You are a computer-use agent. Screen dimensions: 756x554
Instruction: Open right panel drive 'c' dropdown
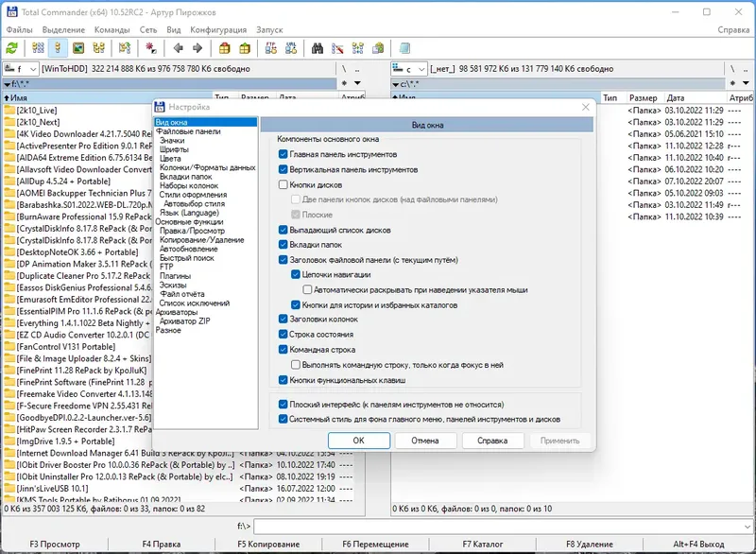point(409,69)
